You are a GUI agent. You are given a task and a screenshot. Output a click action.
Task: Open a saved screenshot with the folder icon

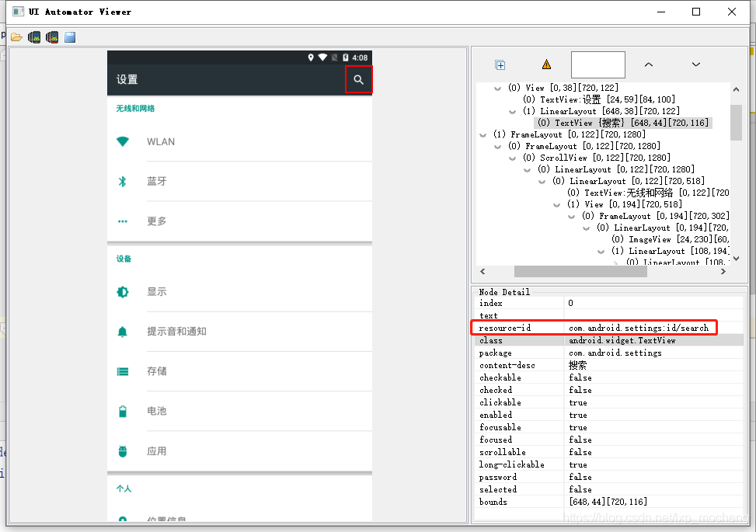coord(17,37)
